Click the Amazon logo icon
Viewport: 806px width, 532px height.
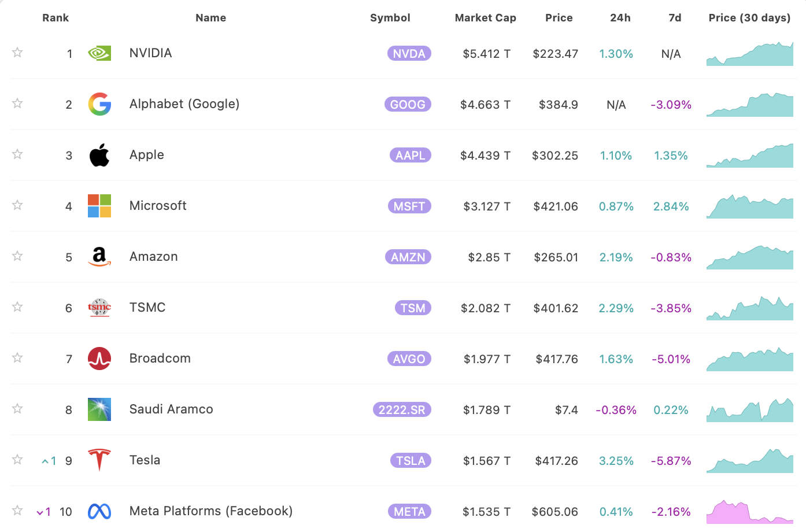(99, 257)
